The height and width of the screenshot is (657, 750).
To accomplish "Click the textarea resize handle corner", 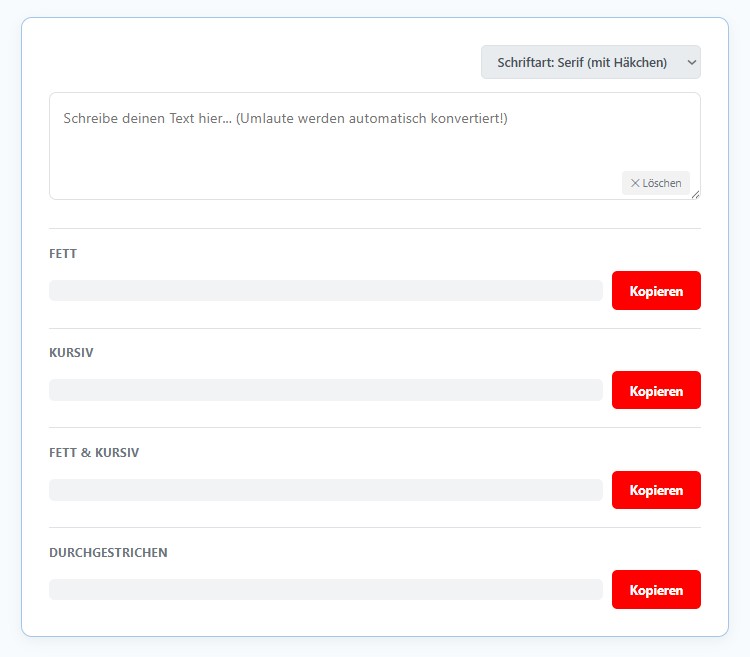I will coord(695,195).
